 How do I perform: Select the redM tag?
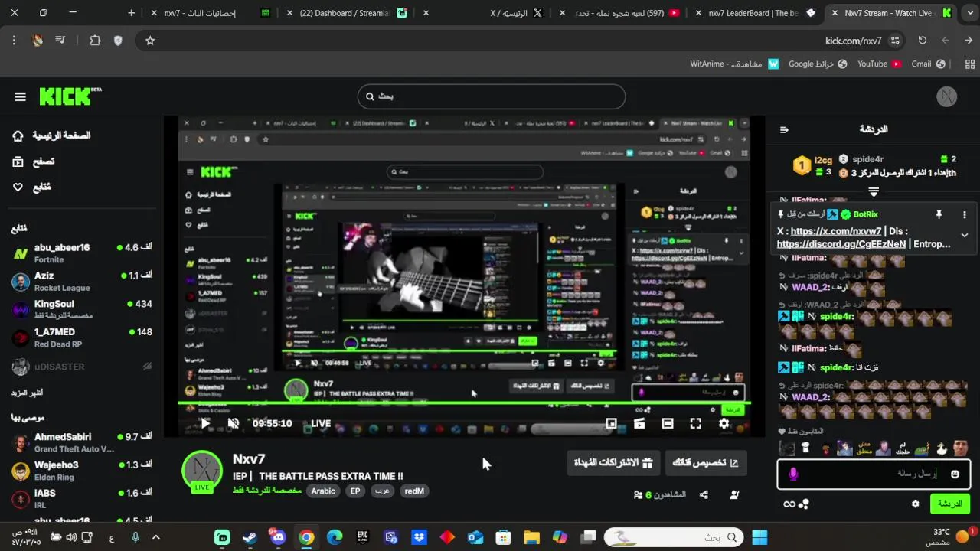click(414, 491)
